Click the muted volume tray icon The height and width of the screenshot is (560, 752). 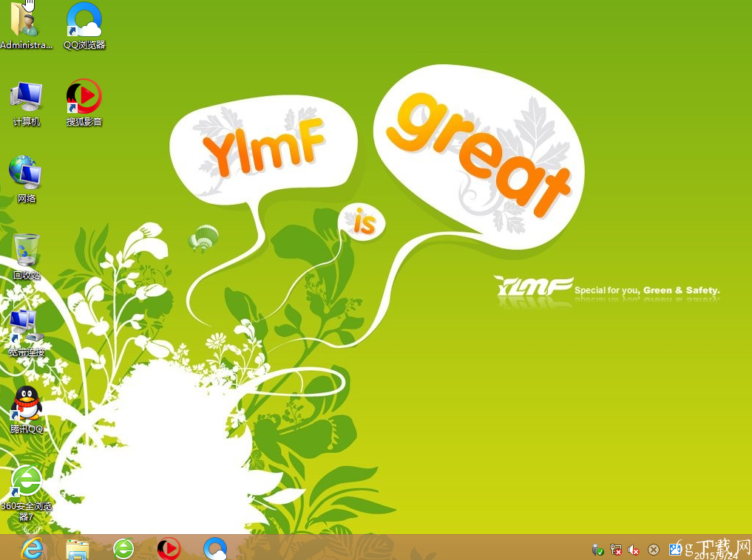coord(634,550)
